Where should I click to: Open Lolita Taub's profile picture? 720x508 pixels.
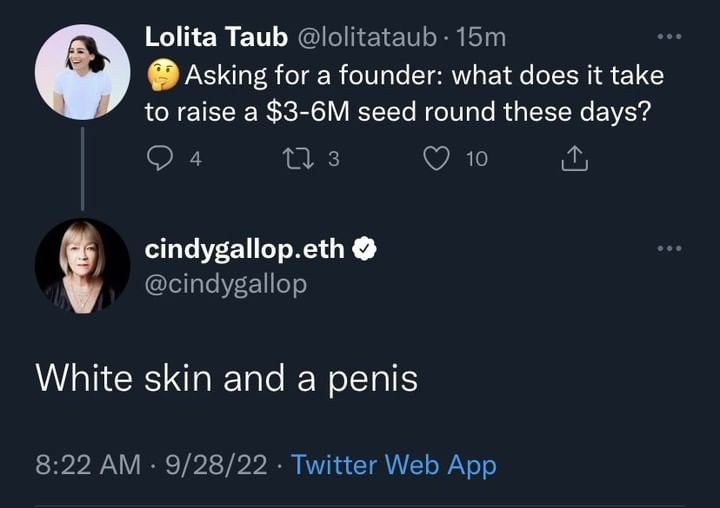pos(82,72)
